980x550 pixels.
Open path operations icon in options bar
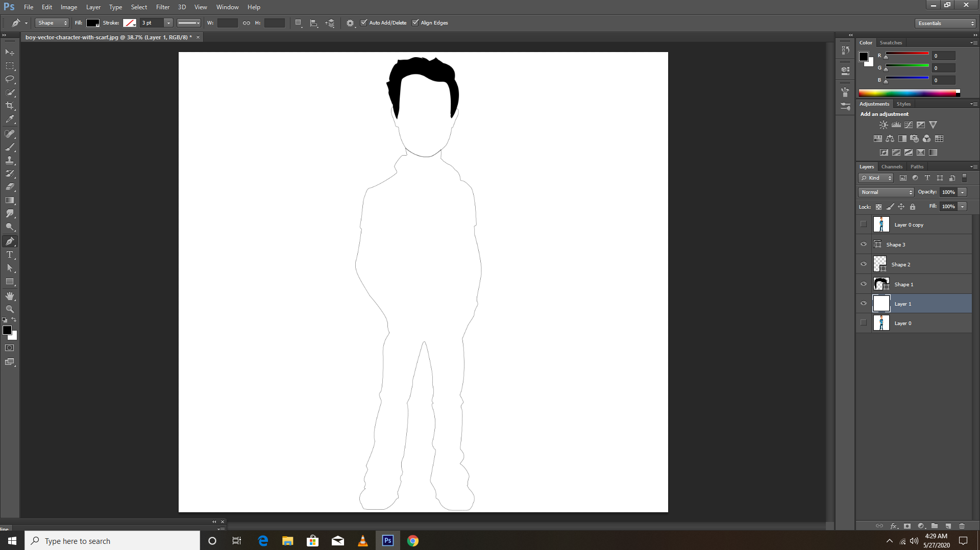coord(299,23)
